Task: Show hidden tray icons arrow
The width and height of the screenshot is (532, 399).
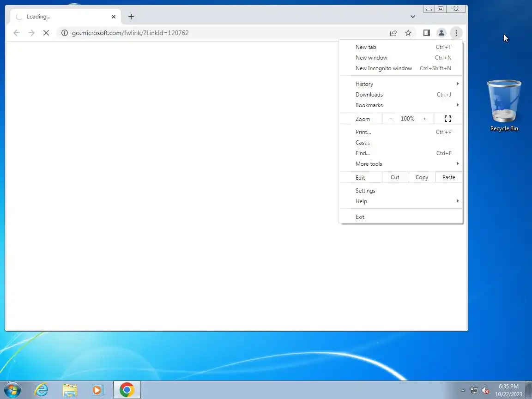Action: (463, 391)
